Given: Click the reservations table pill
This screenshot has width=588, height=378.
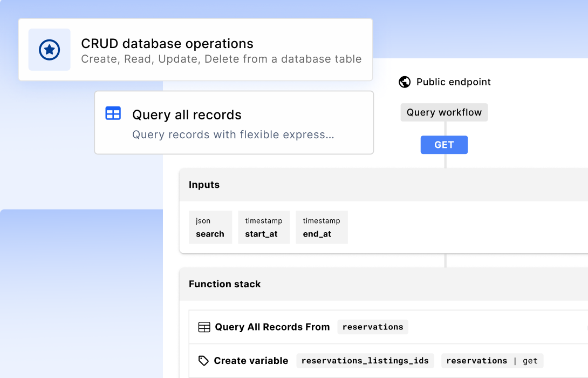Looking at the screenshot, I should click(373, 327).
